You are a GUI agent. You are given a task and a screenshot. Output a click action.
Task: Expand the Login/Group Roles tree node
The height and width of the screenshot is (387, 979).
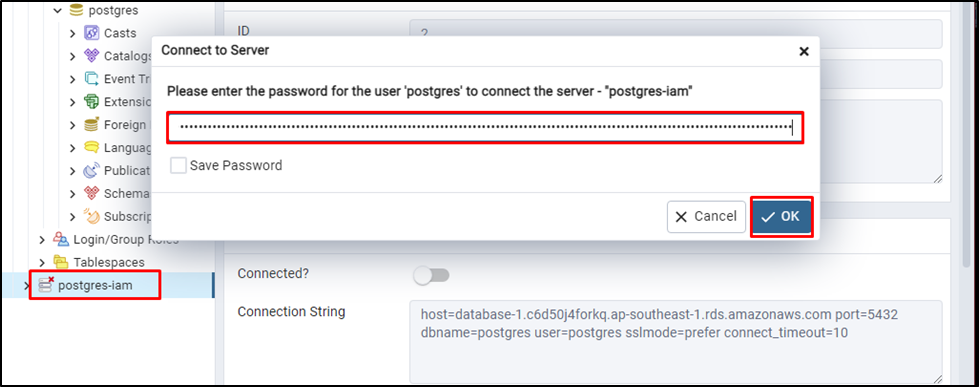[42, 240]
